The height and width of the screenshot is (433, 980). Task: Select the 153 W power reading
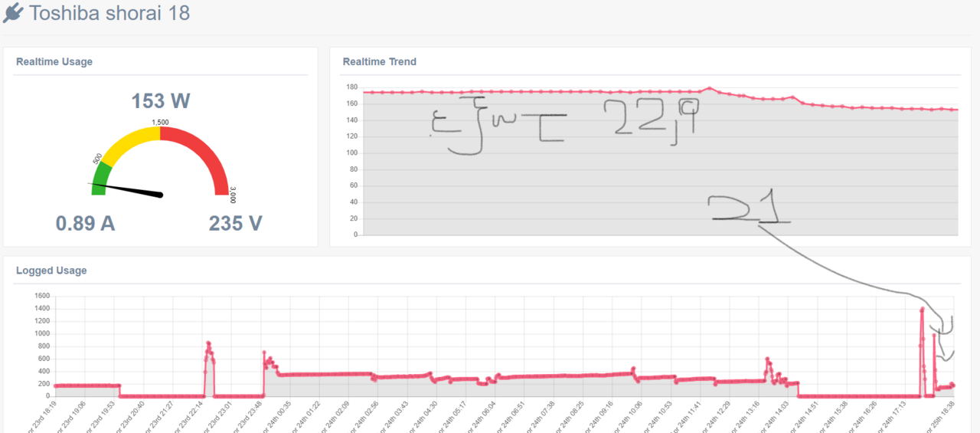tap(160, 101)
